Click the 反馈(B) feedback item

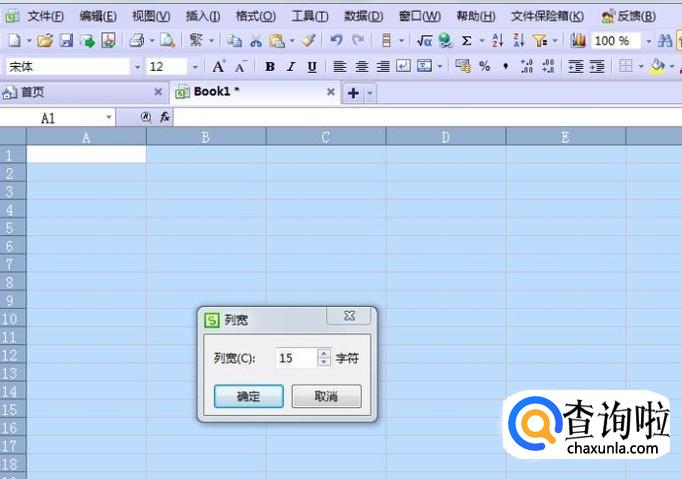pyautogui.click(x=629, y=17)
